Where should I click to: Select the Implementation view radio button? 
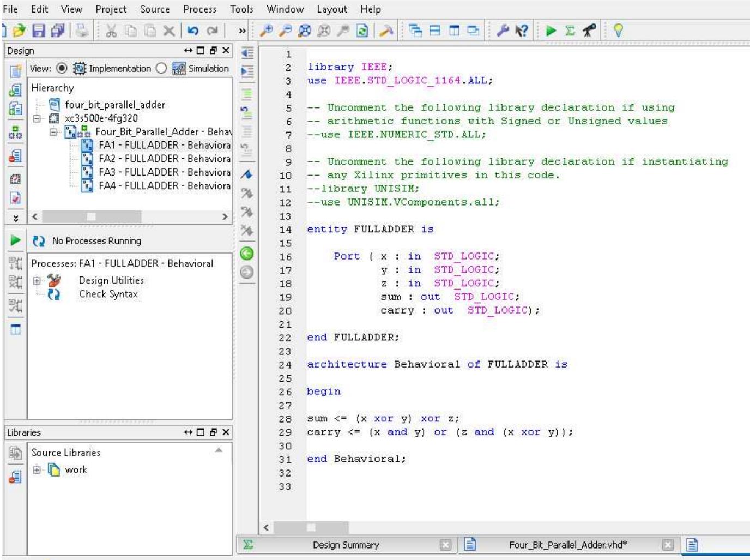[62, 68]
